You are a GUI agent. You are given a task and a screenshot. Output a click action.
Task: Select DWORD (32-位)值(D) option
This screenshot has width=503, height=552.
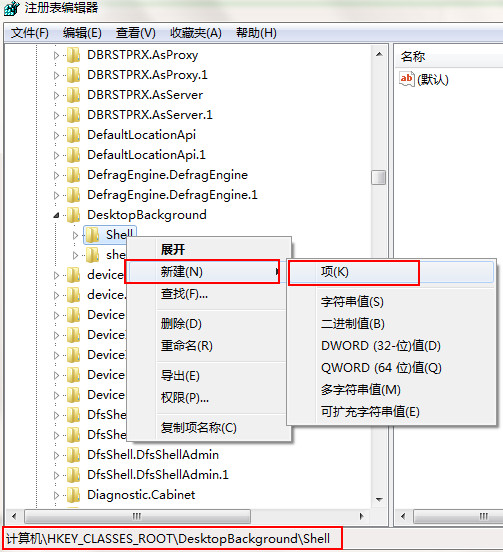[x=381, y=346]
